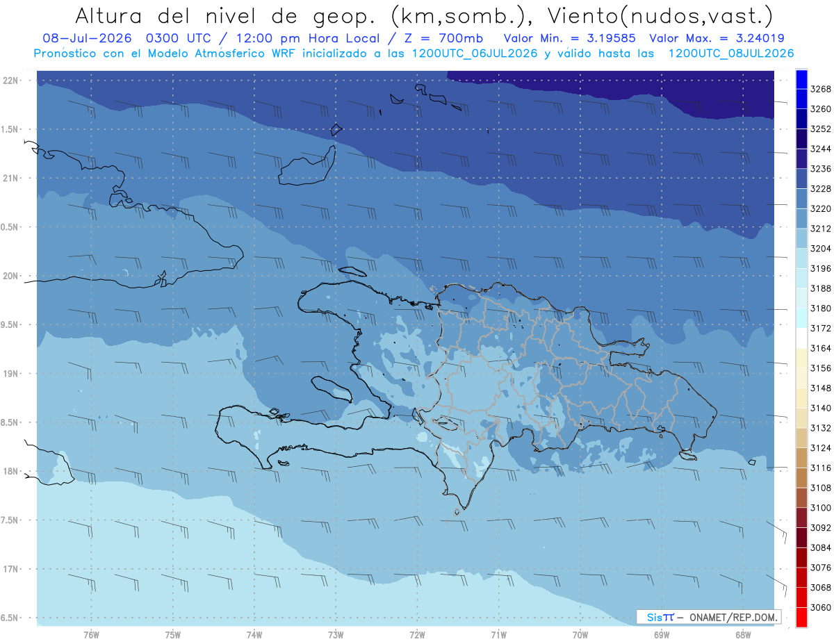Click the 21N latitude label

[10, 179]
